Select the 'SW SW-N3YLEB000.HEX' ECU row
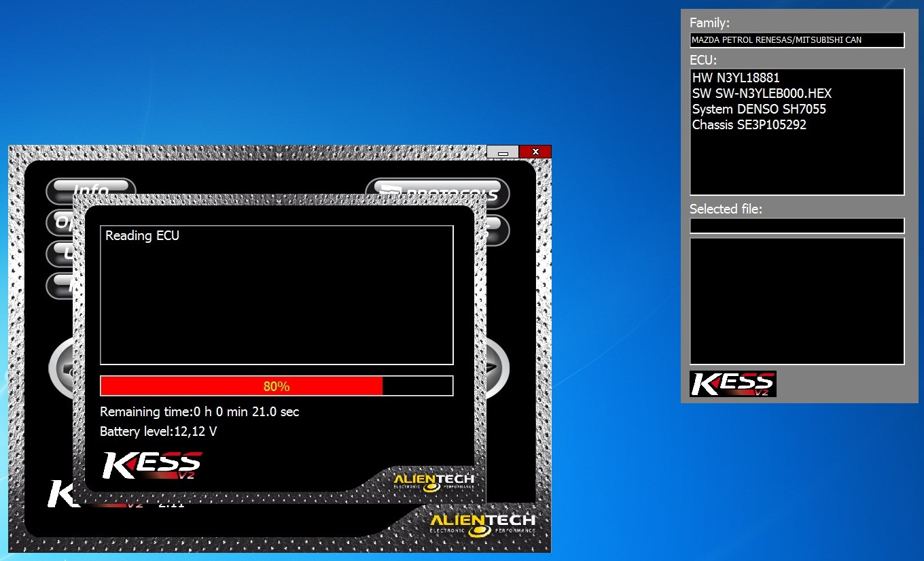Image resolution: width=924 pixels, height=561 pixels. pos(762,94)
